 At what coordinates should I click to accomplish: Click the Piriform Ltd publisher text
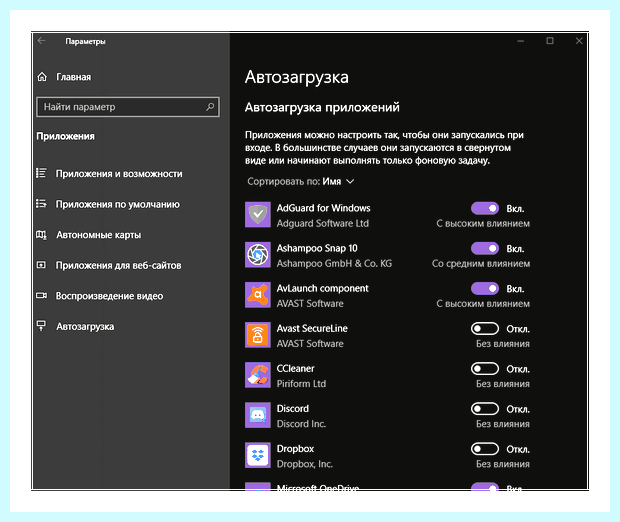click(301, 384)
